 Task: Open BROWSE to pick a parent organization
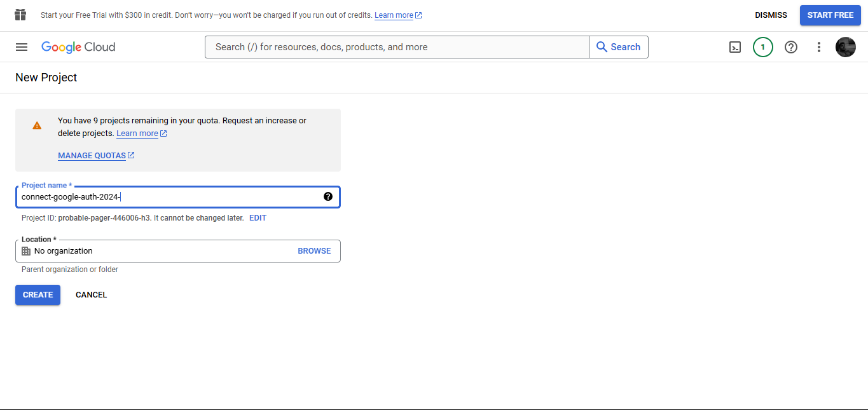coord(314,250)
